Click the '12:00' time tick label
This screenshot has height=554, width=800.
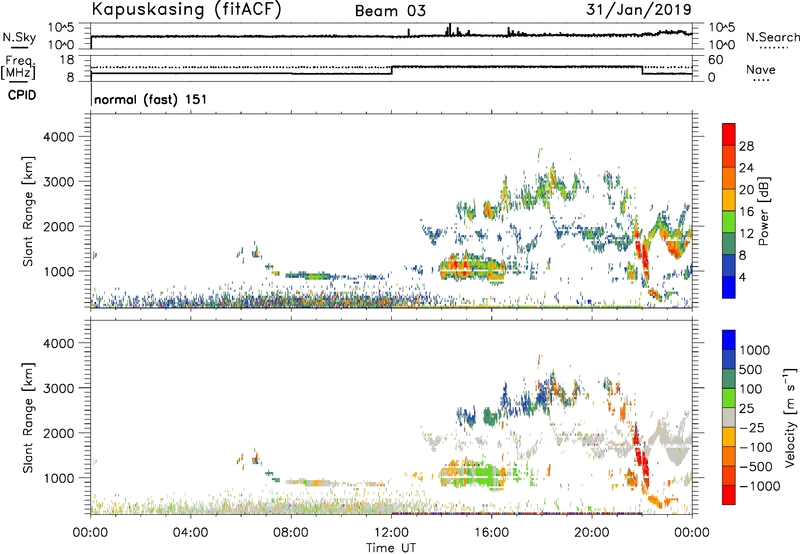tap(391, 533)
